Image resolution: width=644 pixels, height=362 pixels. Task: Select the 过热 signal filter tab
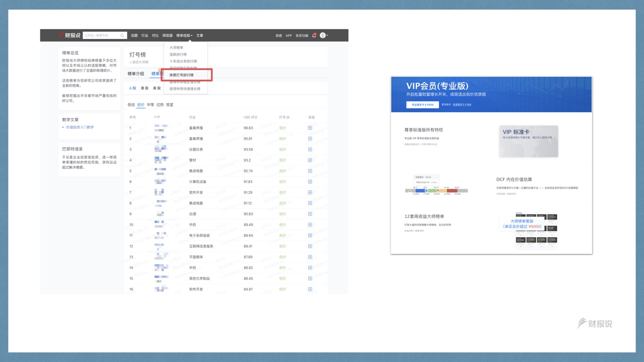click(x=160, y=105)
